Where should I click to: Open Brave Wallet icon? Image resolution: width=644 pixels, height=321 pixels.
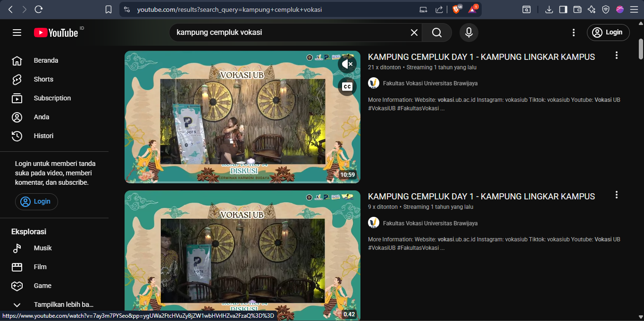[577, 9]
